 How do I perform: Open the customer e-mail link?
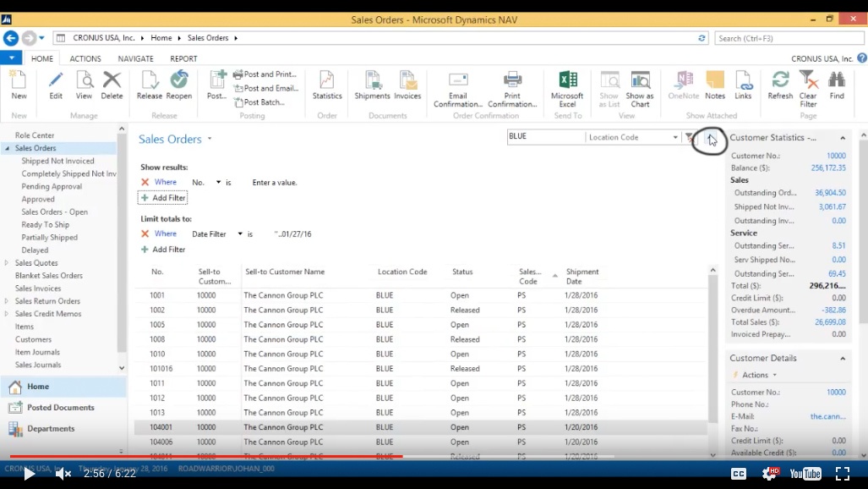click(x=828, y=416)
